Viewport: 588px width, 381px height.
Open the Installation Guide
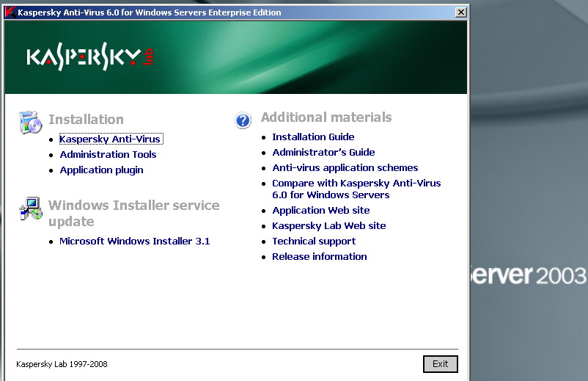[x=313, y=137]
